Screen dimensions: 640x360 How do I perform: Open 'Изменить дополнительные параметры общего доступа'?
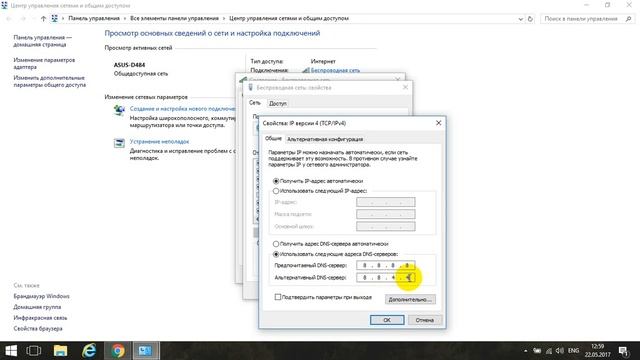pyautogui.click(x=49, y=81)
